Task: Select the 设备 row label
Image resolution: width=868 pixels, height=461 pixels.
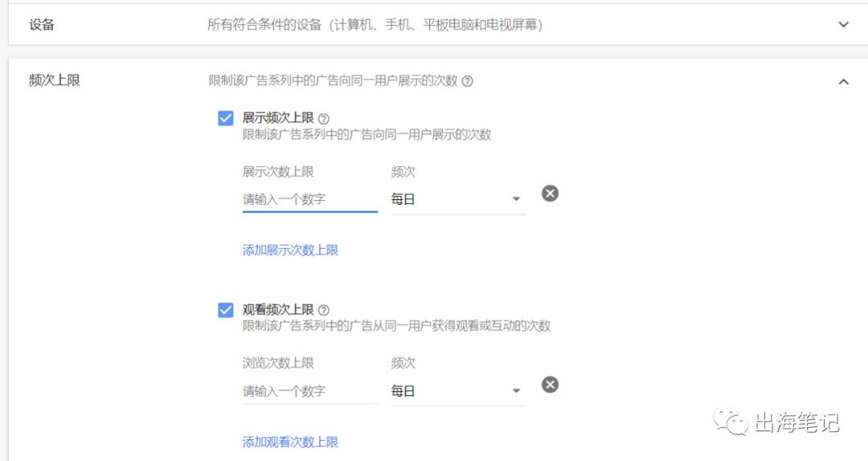Action: coord(42,25)
